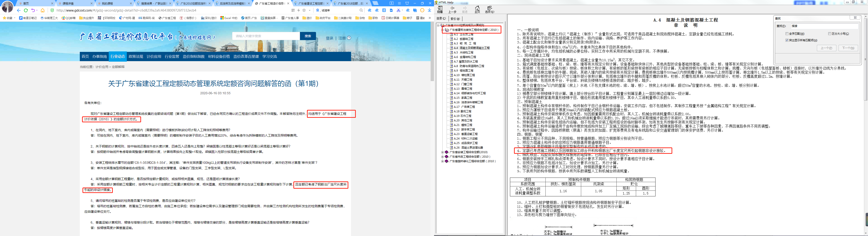Click the 查找(F) text field in find dialog

point(825,26)
